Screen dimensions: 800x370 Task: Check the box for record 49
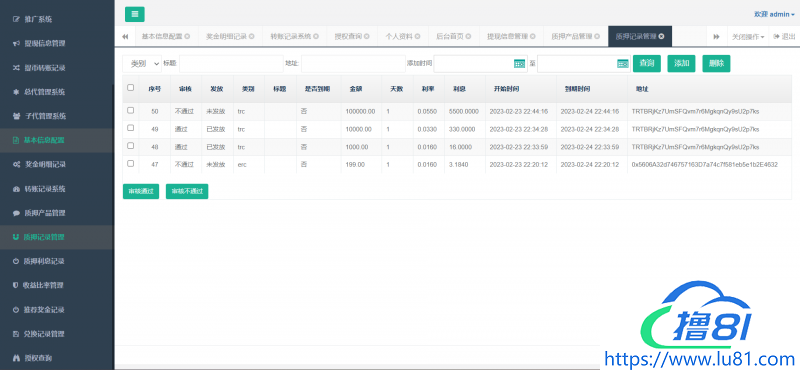coord(131,128)
